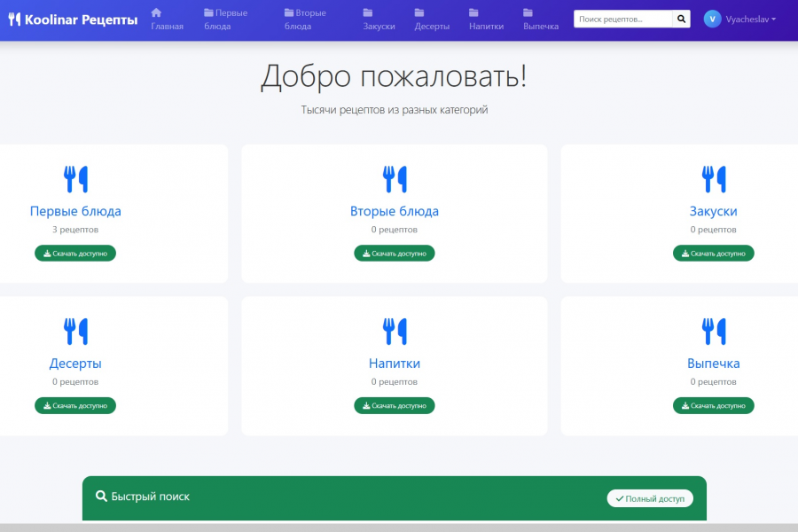Click the utensils icon on Первые блюда card

point(75,179)
